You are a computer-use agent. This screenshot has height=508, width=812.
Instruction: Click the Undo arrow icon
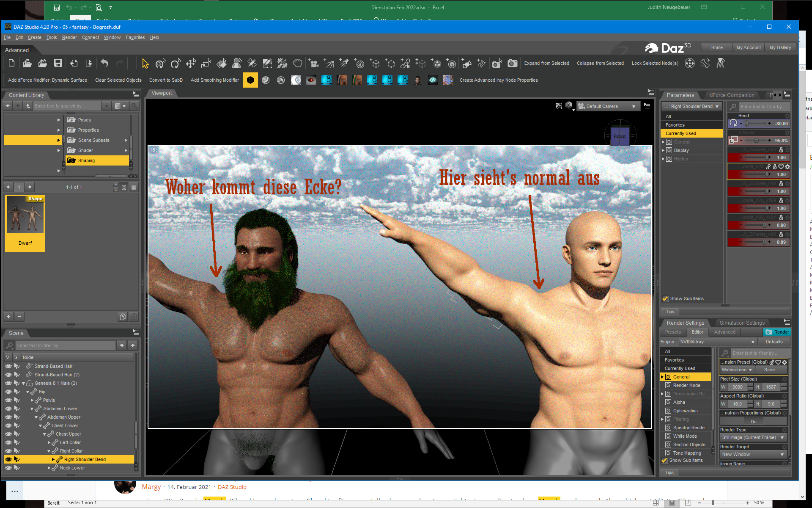coord(104,63)
